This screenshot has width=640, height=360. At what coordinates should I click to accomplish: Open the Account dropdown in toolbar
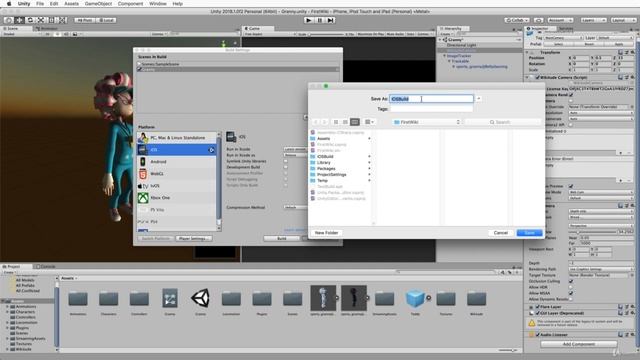click(560, 20)
